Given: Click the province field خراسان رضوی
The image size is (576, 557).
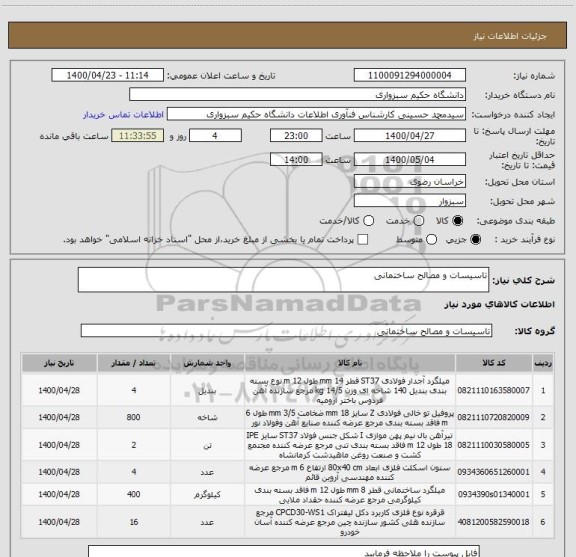Looking at the screenshot, I should (x=410, y=182).
